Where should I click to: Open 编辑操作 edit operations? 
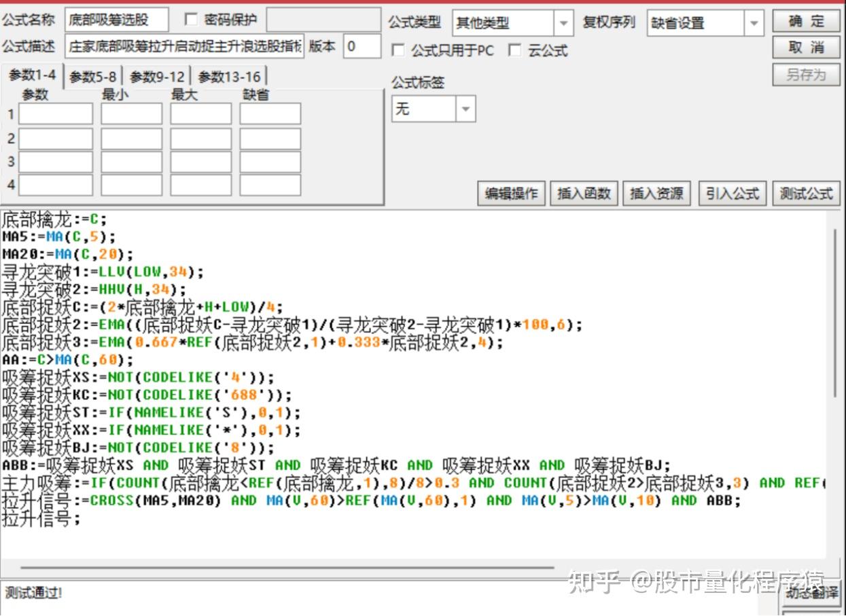[x=511, y=194]
